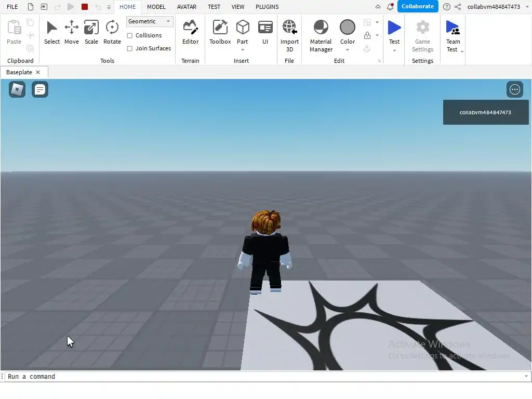Expand the Team Test dropdown arrow
This screenshot has width=532, height=399.
pyautogui.click(x=462, y=51)
